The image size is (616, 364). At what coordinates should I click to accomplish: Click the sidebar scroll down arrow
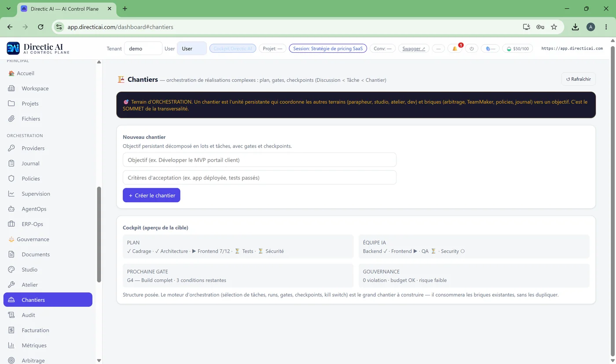click(x=99, y=360)
